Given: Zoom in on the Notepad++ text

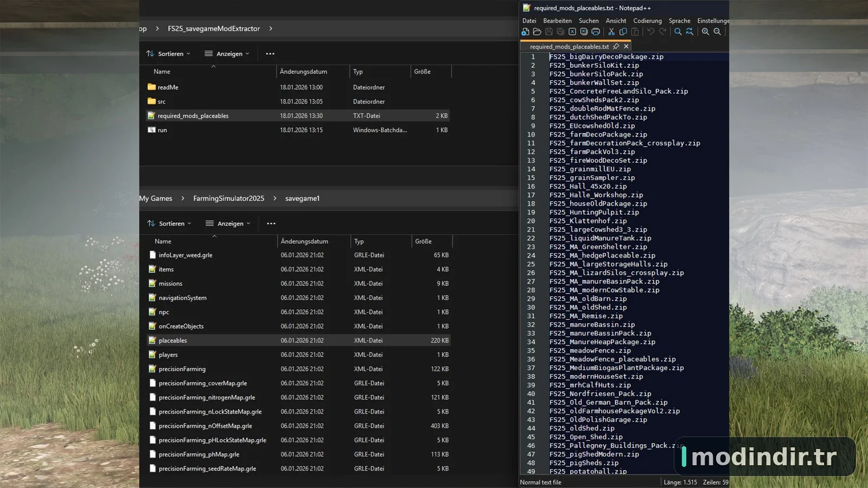Looking at the screenshot, I should 705,32.
